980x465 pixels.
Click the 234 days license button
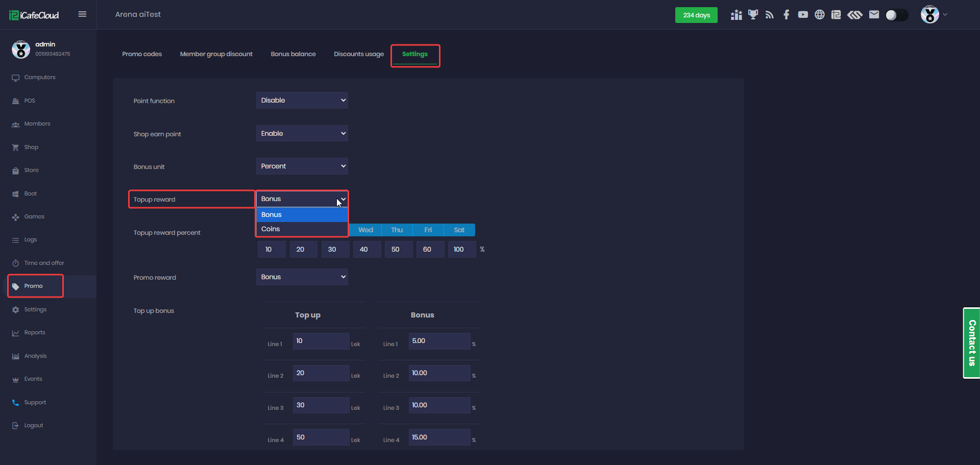click(x=696, y=15)
